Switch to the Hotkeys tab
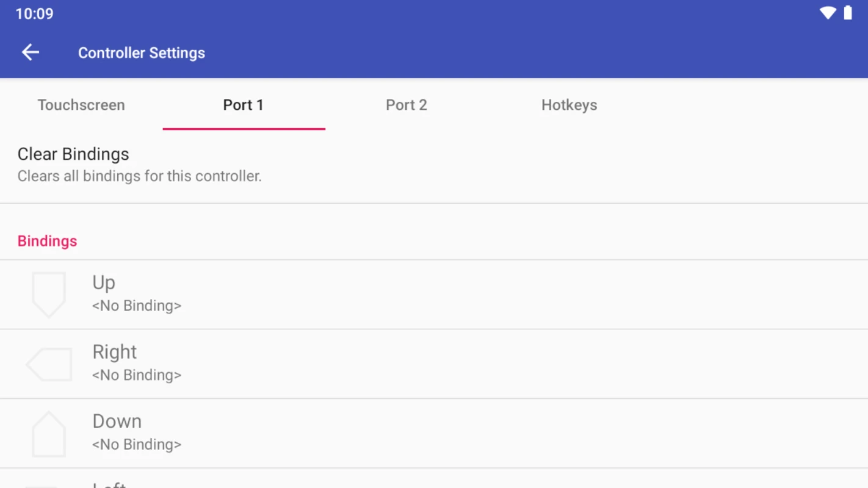This screenshot has width=868, height=488. 569,105
